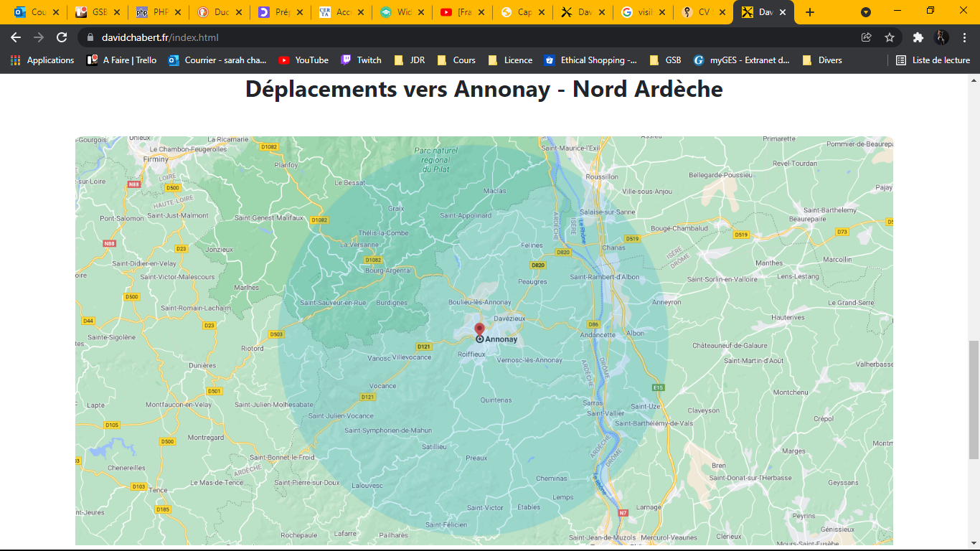Click Saint-Rambert-d'Albon on the map

(605, 277)
